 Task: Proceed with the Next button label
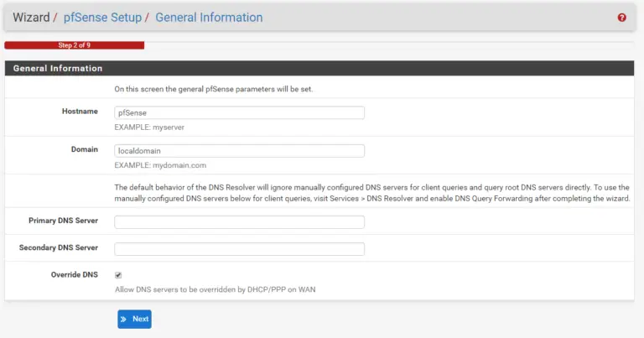[x=141, y=319]
